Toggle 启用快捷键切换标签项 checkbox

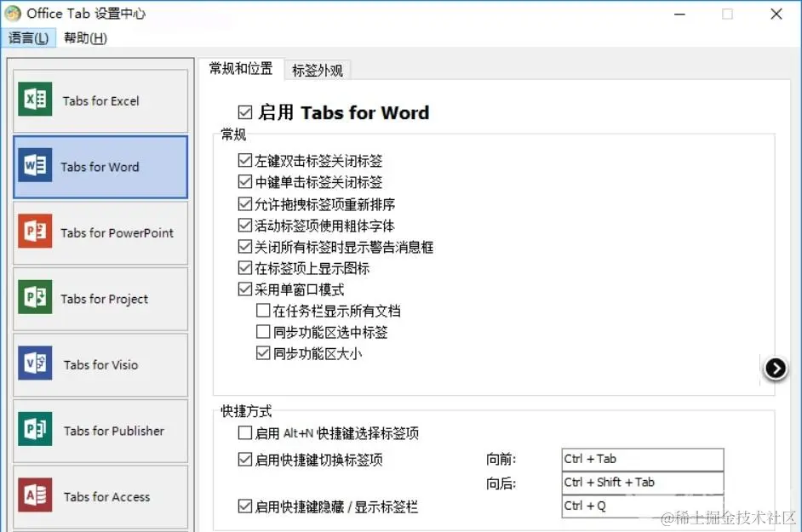pos(245,460)
